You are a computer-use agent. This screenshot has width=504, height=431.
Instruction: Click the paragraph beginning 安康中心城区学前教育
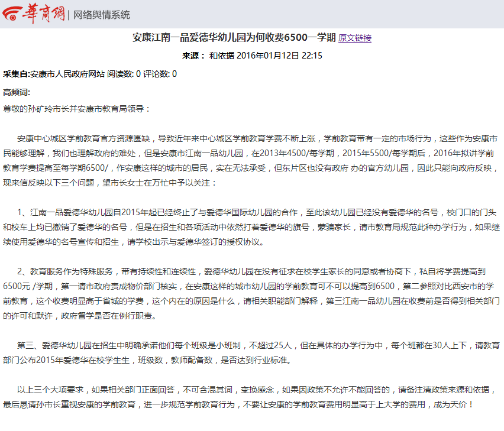251,161
